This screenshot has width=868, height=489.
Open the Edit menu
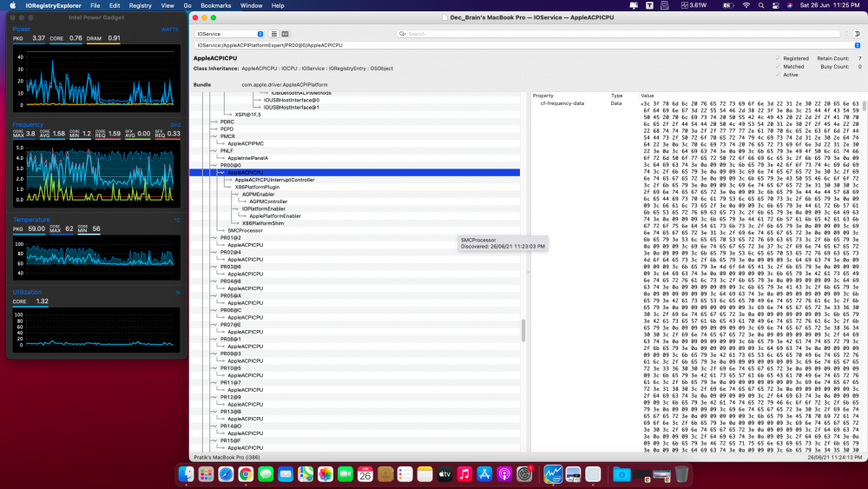point(115,5)
